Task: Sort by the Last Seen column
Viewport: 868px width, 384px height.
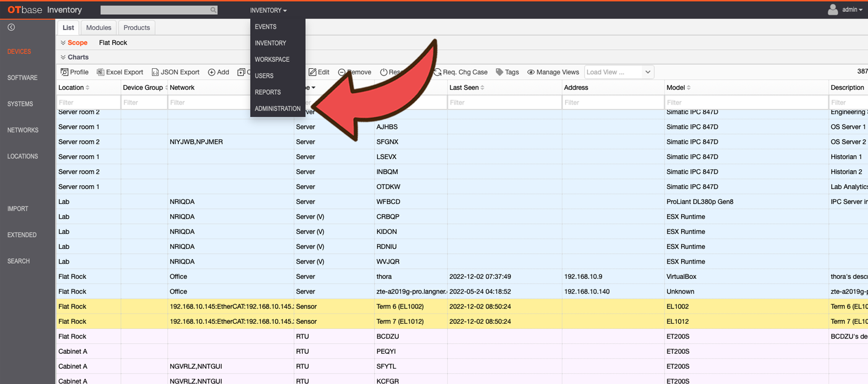Action: pyautogui.click(x=467, y=87)
